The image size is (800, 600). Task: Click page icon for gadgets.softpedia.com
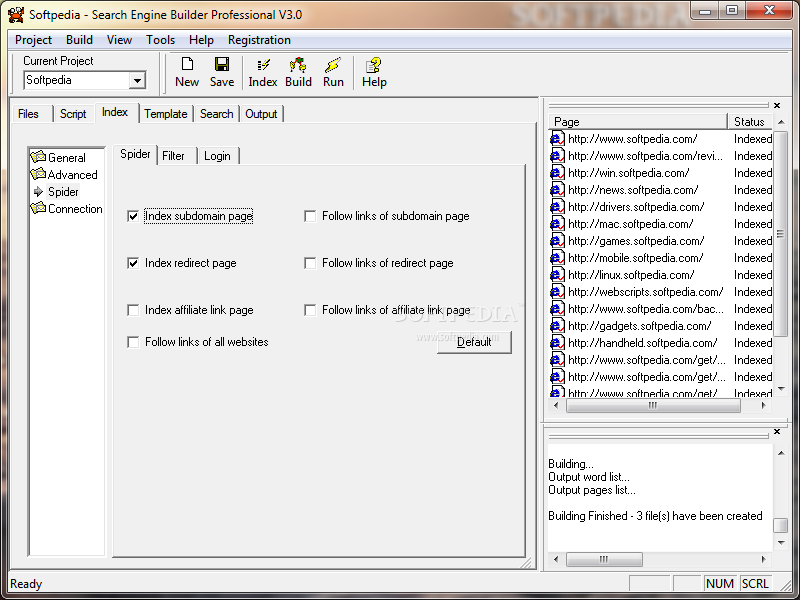557,326
